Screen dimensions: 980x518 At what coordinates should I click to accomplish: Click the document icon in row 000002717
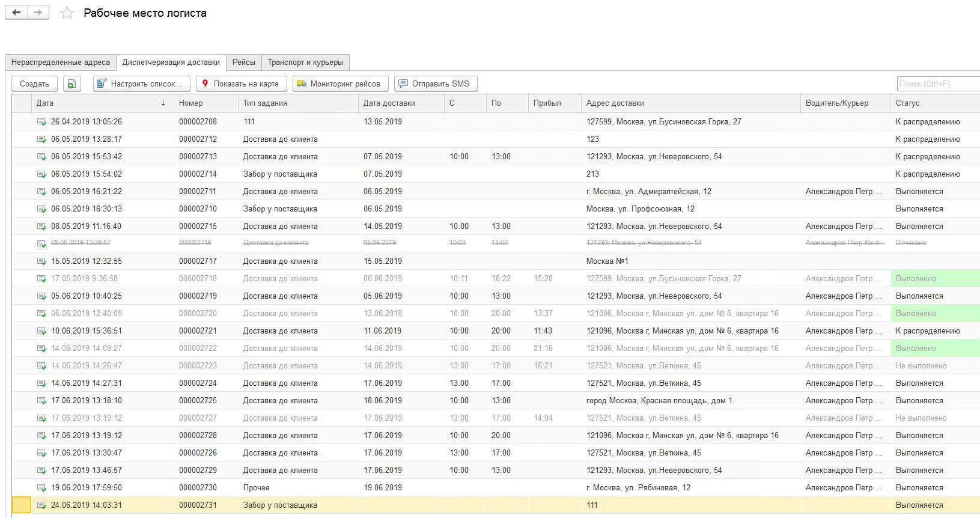click(41, 261)
